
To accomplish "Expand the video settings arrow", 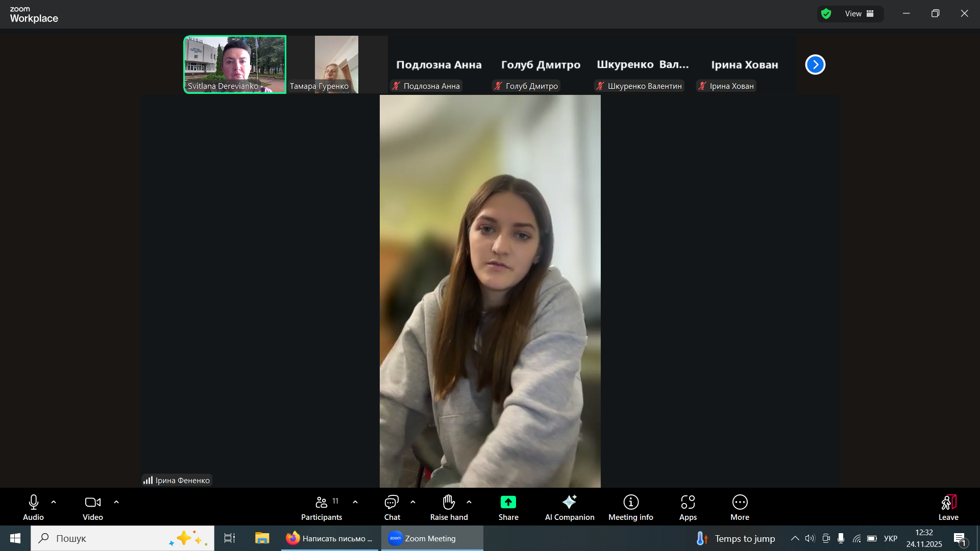I will tap(116, 502).
